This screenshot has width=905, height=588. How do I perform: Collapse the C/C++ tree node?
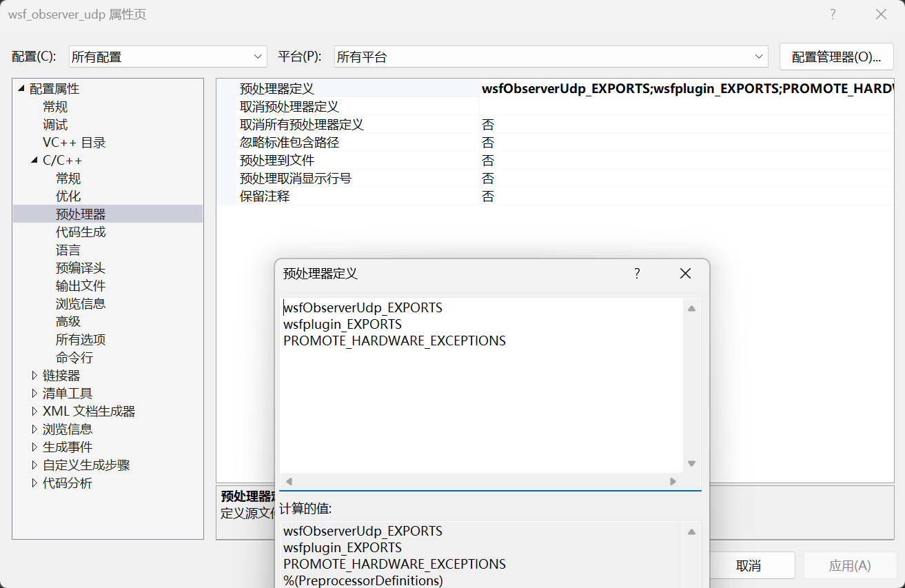[x=35, y=161]
